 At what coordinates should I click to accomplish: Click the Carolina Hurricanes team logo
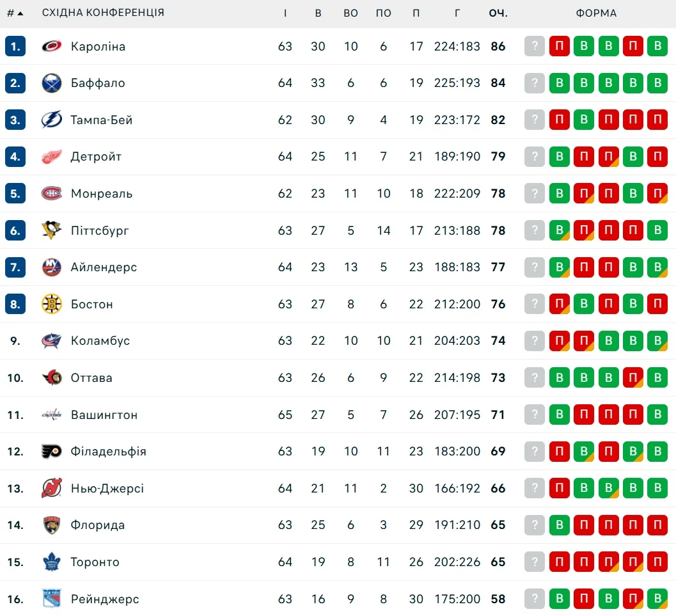pyautogui.click(x=52, y=46)
